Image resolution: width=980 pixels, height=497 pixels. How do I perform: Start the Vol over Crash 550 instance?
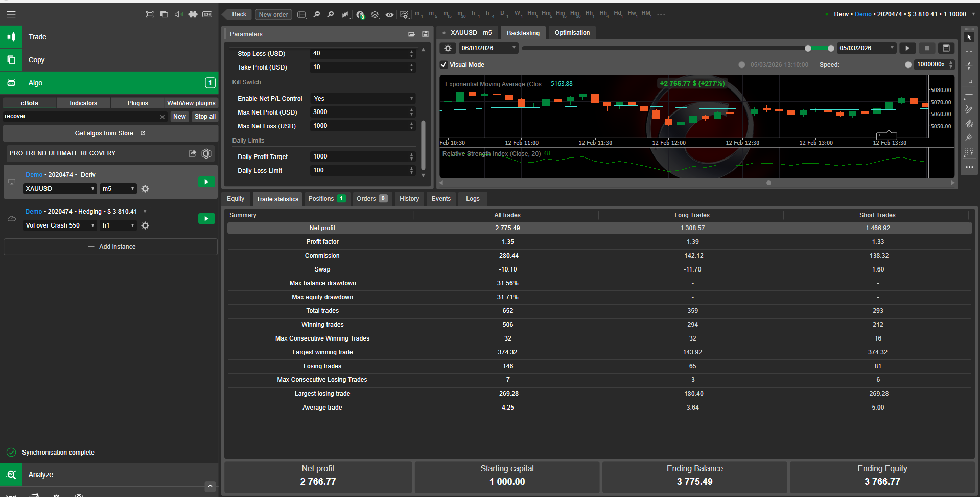[206, 219]
